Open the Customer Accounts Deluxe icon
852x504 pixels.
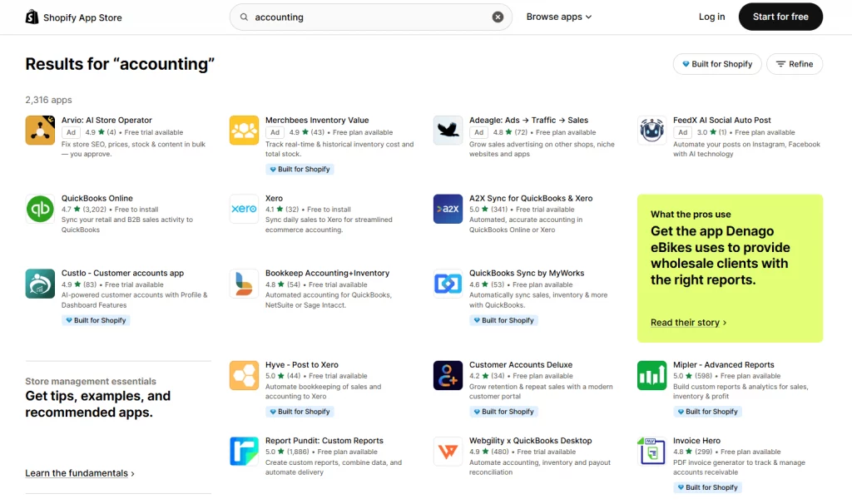(448, 375)
